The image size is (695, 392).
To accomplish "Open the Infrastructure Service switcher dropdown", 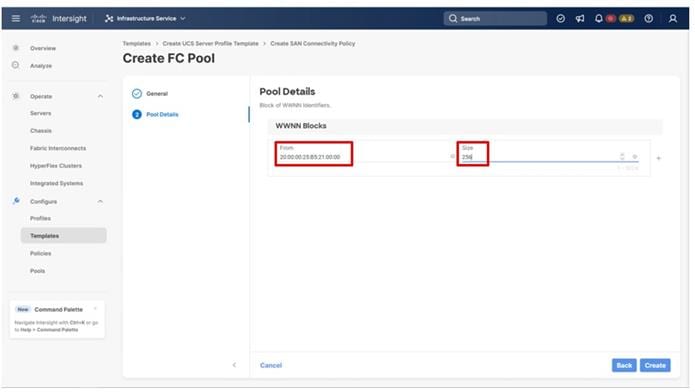I will pos(145,18).
